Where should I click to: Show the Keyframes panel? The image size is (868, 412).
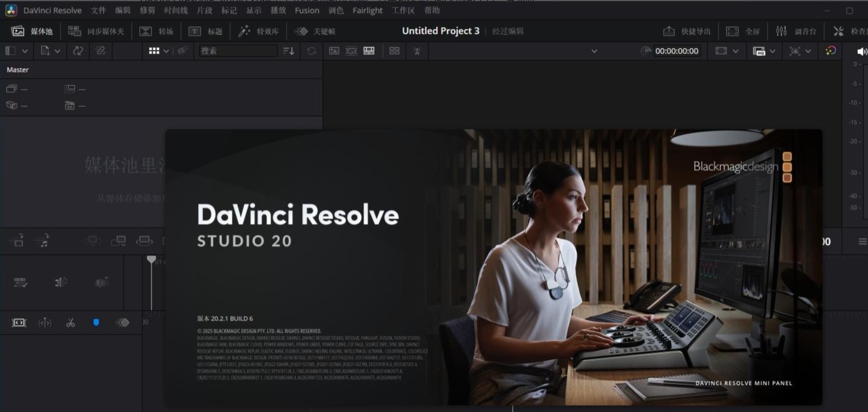point(315,31)
